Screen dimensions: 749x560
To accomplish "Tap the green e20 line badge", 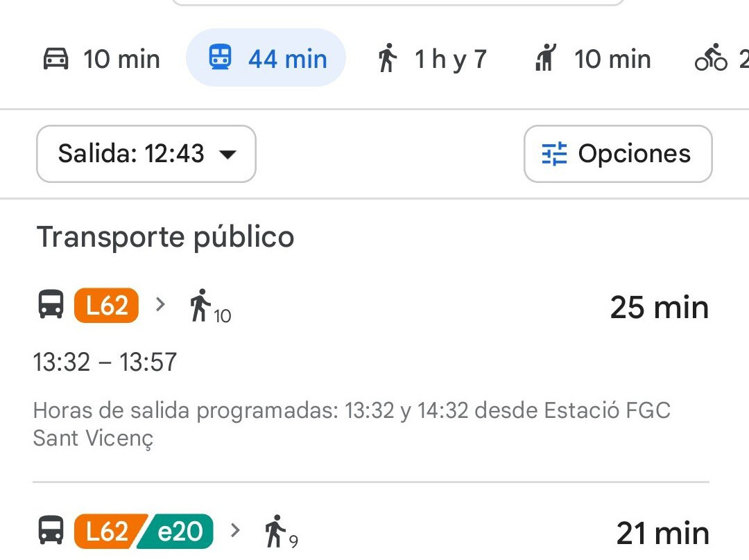I will 178,532.
